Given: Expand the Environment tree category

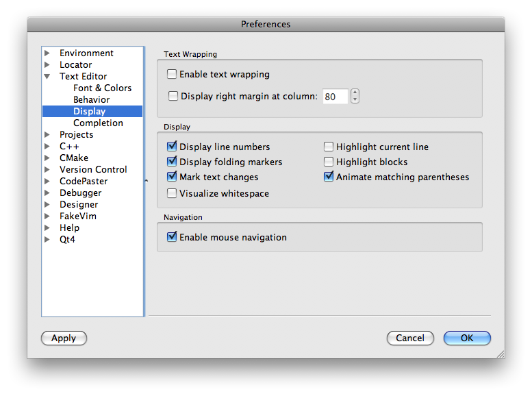Looking at the screenshot, I should tap(47, 53).
